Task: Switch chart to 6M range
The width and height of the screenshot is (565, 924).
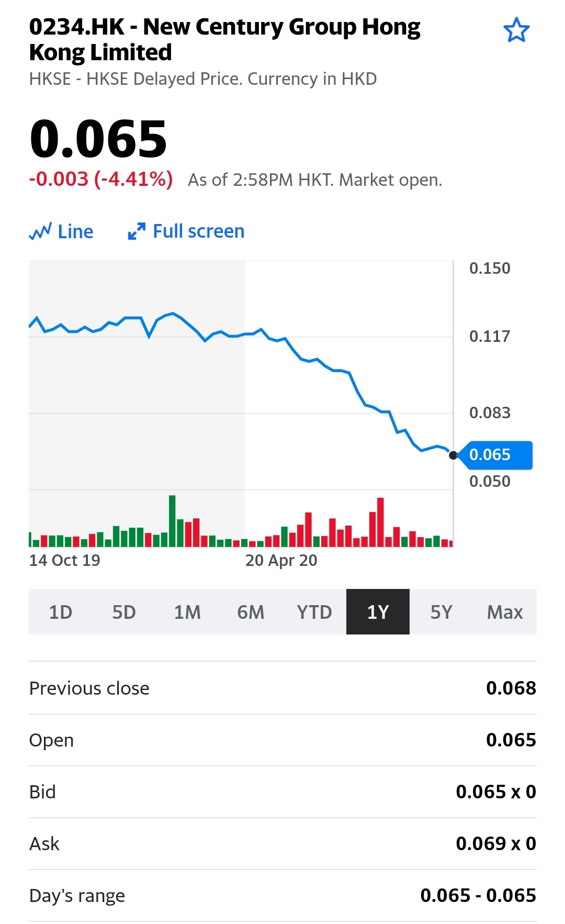Action: click(x=251, y=612)
